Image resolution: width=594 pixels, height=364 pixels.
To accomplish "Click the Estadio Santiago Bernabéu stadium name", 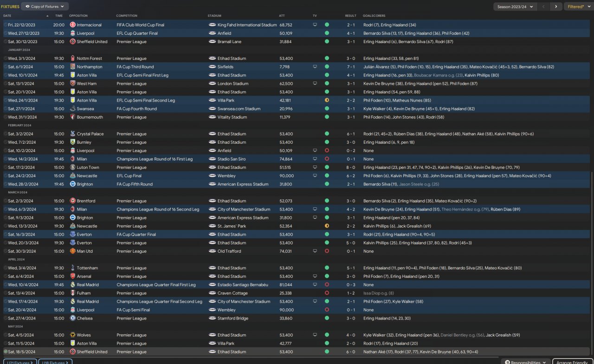I will [243, 285].
